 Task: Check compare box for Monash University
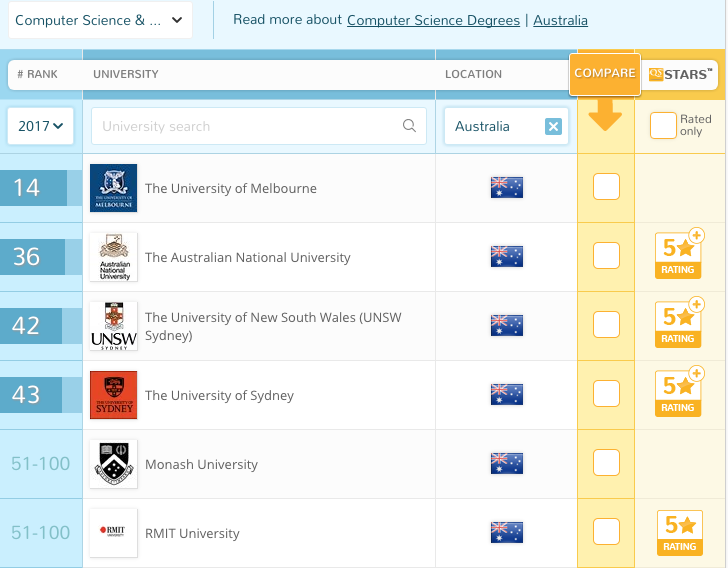(606, 463)
